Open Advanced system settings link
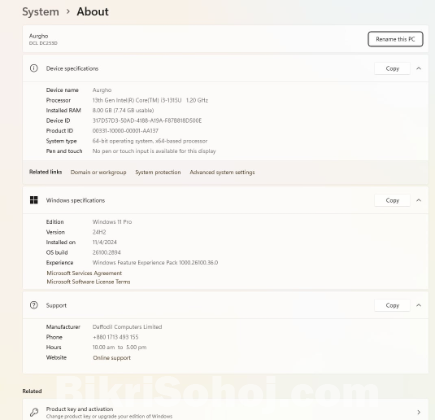Image resolution: width=435 pixels, height=420 pixels. [x=222, y=172]
